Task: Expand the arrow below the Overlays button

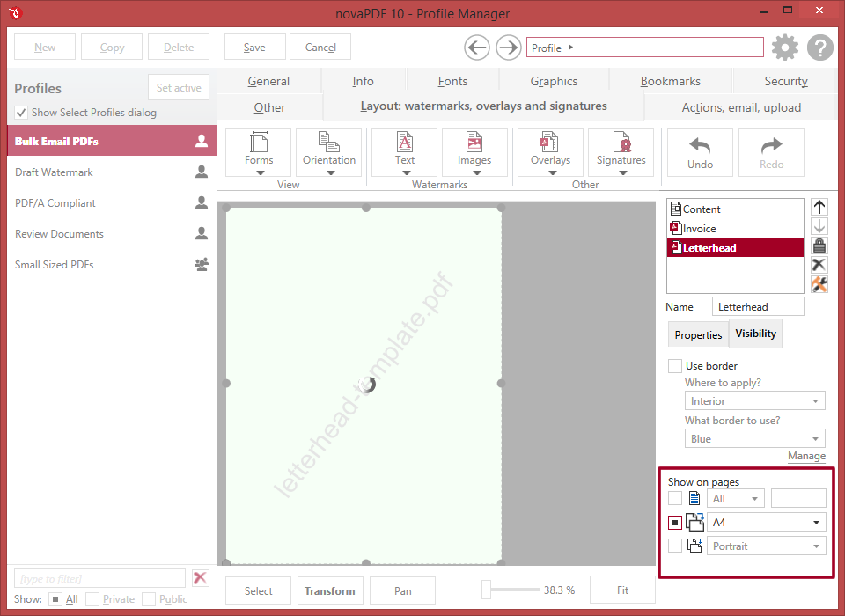Action: pos(553,173)
